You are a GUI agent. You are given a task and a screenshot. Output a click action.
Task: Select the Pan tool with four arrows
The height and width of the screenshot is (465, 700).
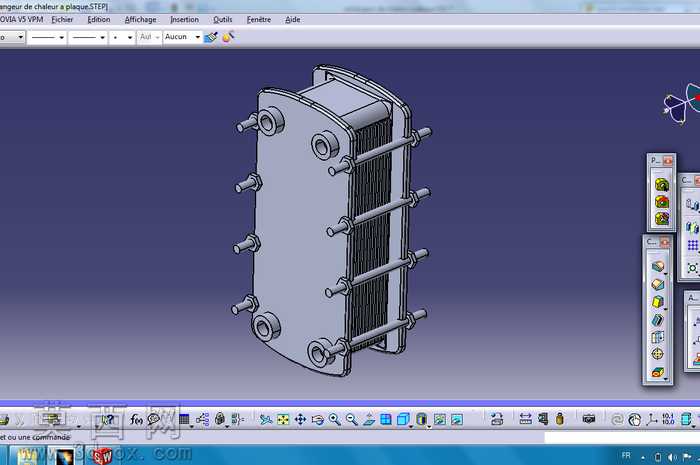(300, 419)
